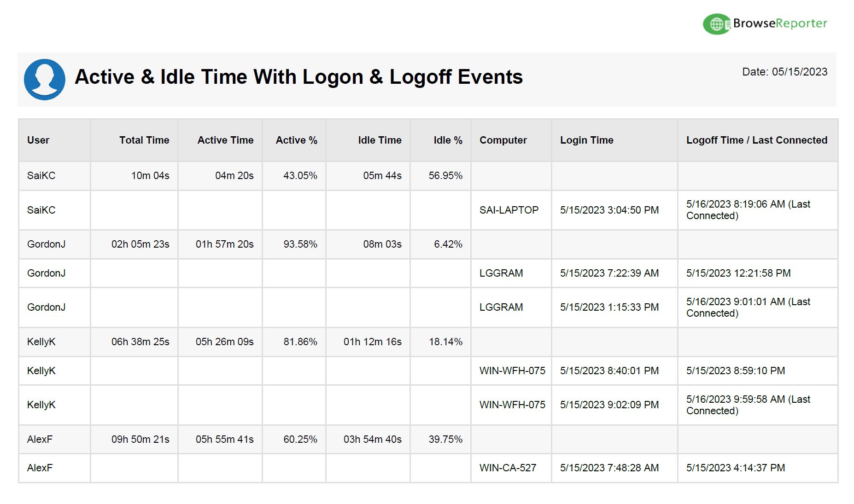Select the SAI-LAPTOP computer cell
854x504 pixels.
(x=509, y=210)
